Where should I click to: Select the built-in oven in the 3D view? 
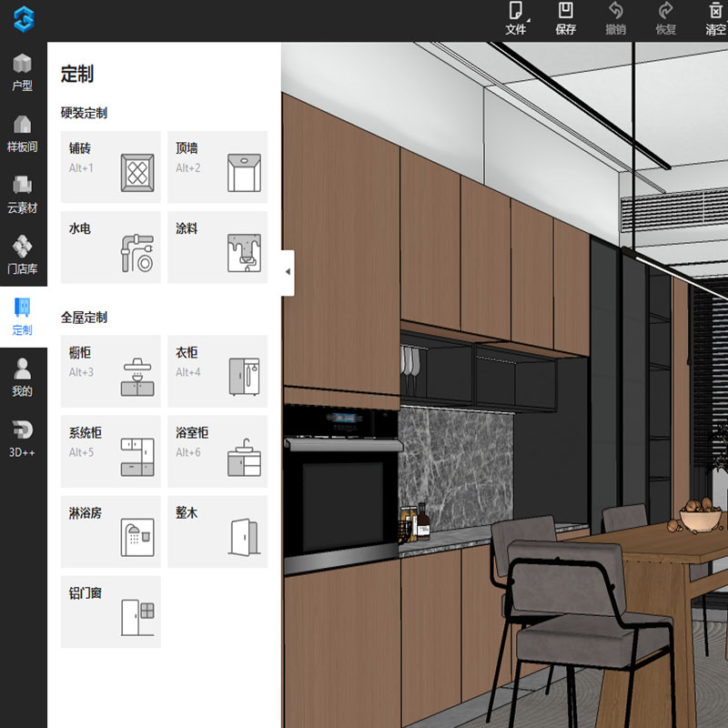[343, 490]
